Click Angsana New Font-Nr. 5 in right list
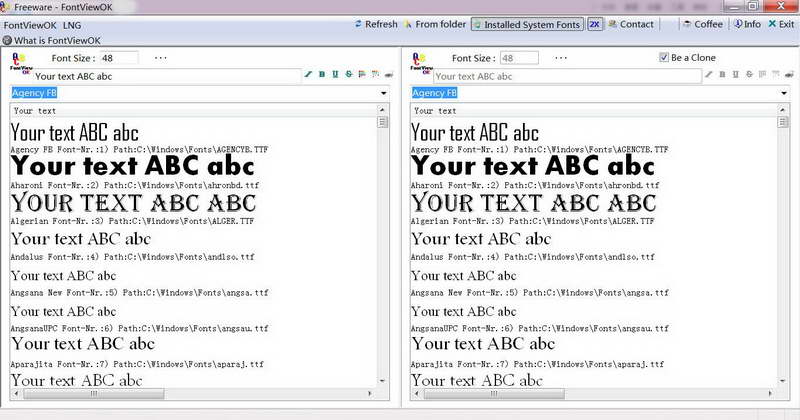This screenshot has width=800, height=420. click(x=540, y=293)
